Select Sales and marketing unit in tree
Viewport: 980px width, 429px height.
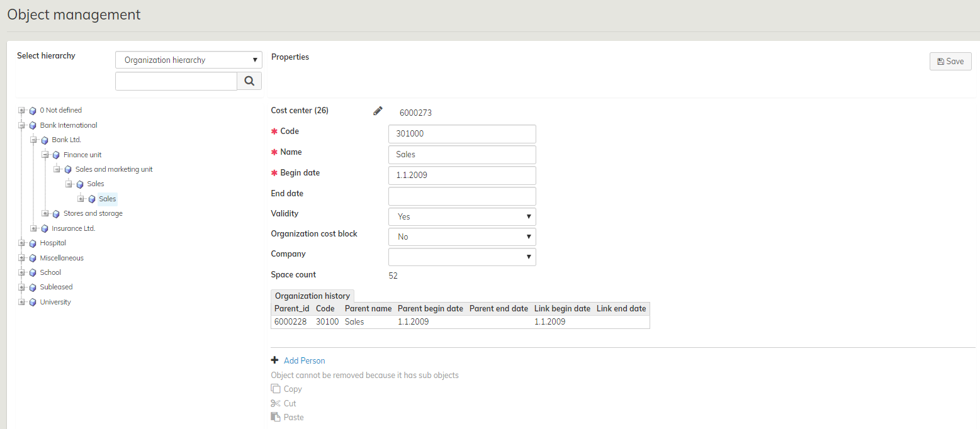click(113, 169)
